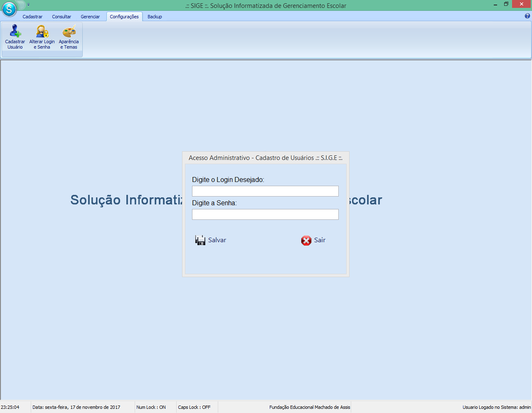Switch to the Consultar tab
The width and height of the screenshot is (532, 413).
click(62, 17)
